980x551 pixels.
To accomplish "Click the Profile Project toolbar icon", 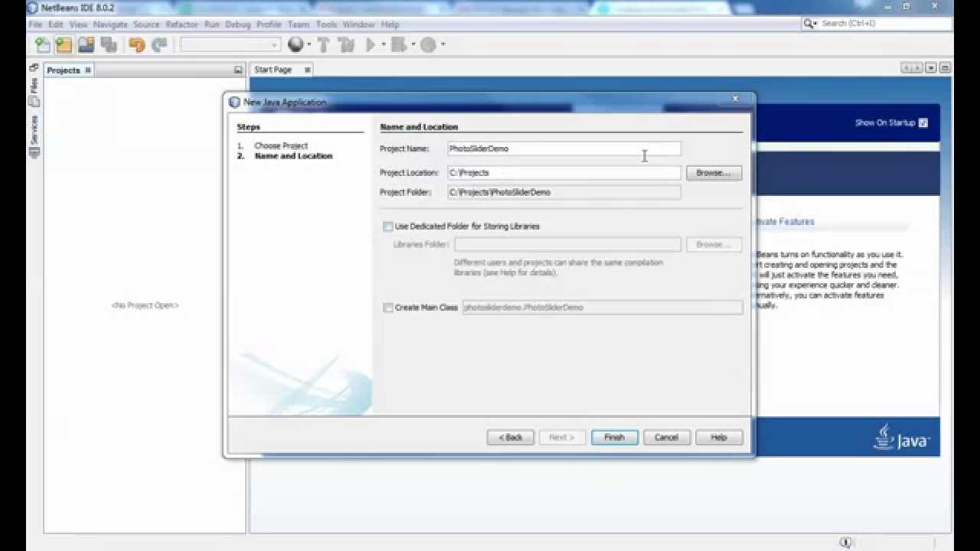I will click(428, 45).
